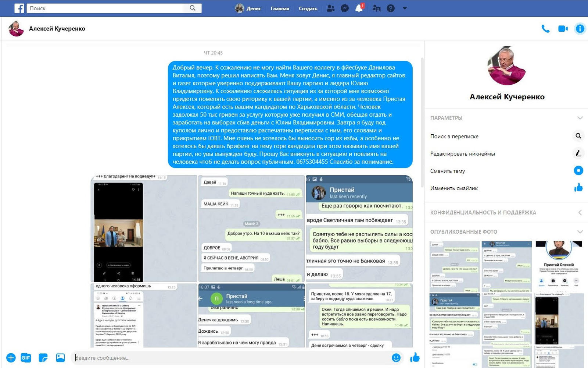Expand the account dropdown arrow
588x368 pixels.
(x=405, y=8)
